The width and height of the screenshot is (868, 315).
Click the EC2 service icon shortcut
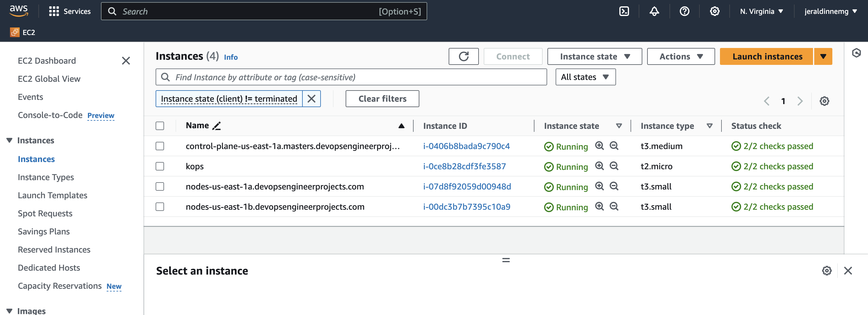pyautogui.click(x=15, y=32)
